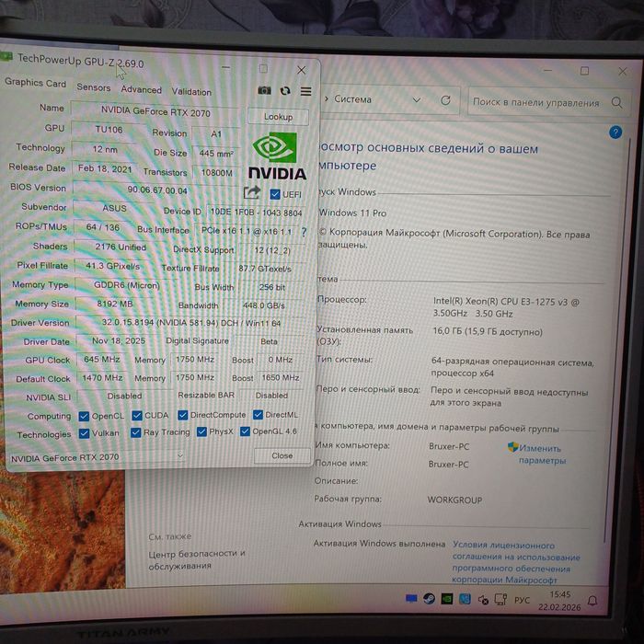Click the BIOS Version value 90.06.67.00.04
Screen dimensions: 644x644
tap(157, 190)
